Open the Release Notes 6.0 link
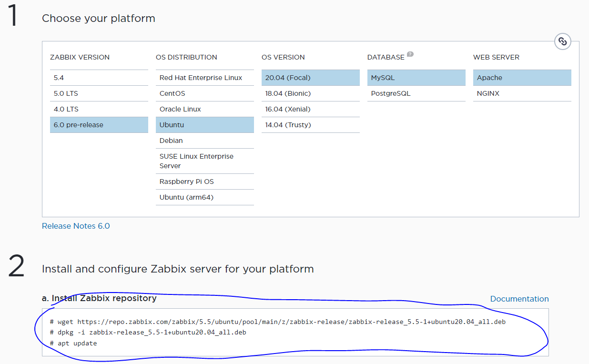Image resolution: width=589 pixels, height=364 pixels. click(x=76, y=226)
